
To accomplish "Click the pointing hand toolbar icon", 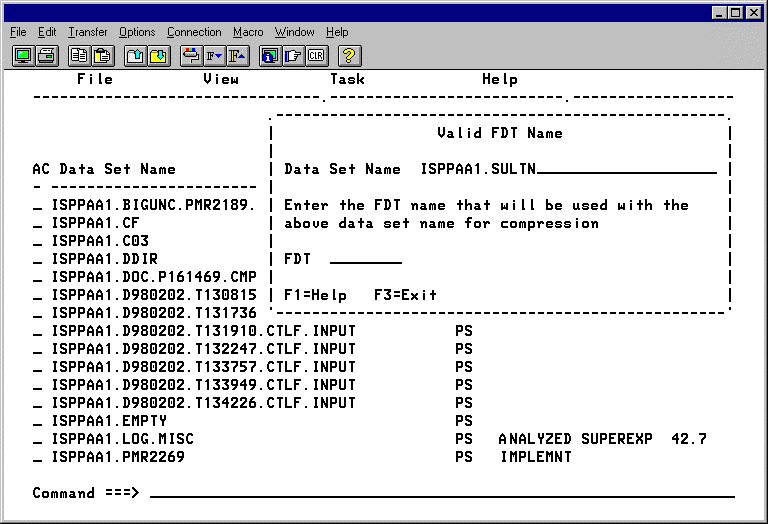I will 293,56.
